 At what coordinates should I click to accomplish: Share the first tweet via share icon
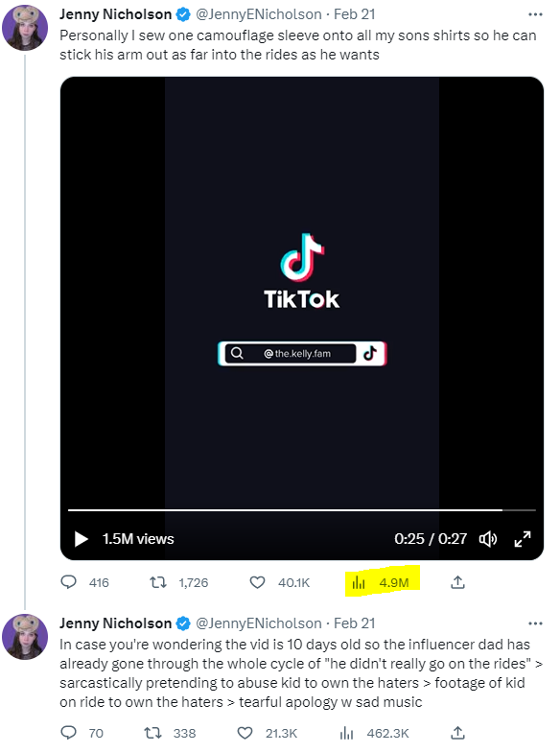click(x=458, y=582)
